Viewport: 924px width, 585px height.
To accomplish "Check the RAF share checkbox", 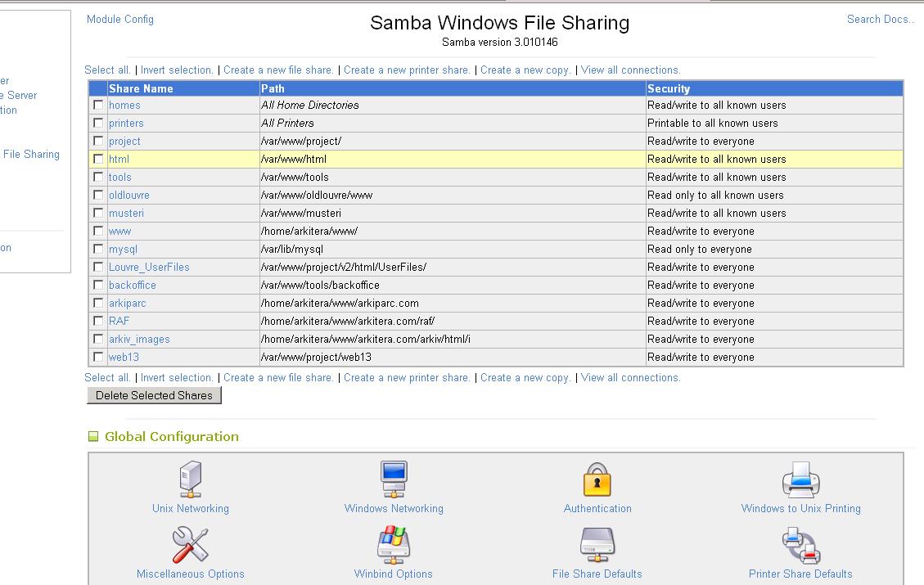I will click(98, 321).
